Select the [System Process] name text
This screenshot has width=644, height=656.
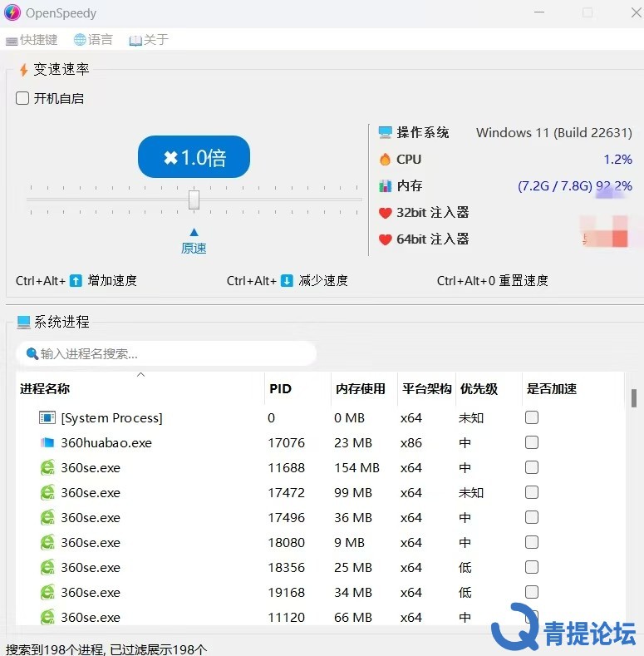[111, 418]
